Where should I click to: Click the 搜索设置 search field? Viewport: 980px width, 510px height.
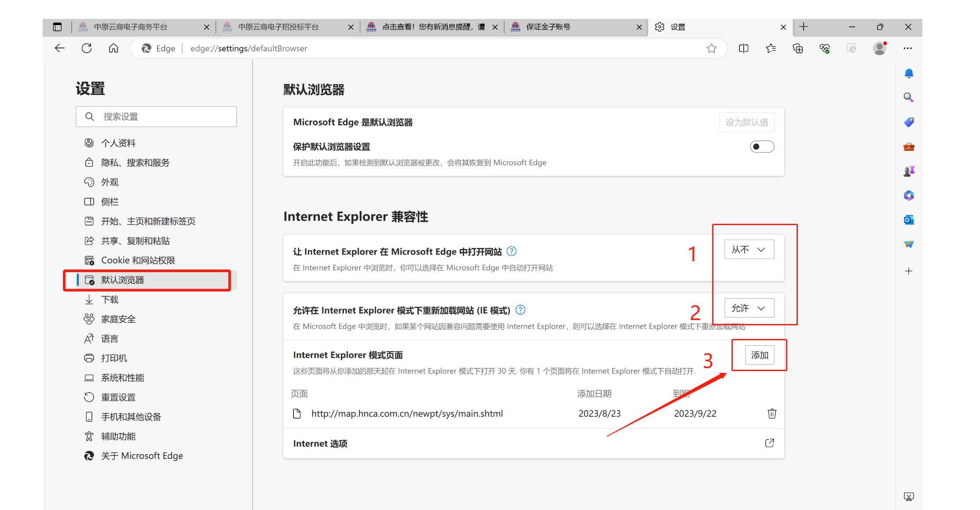156,117
